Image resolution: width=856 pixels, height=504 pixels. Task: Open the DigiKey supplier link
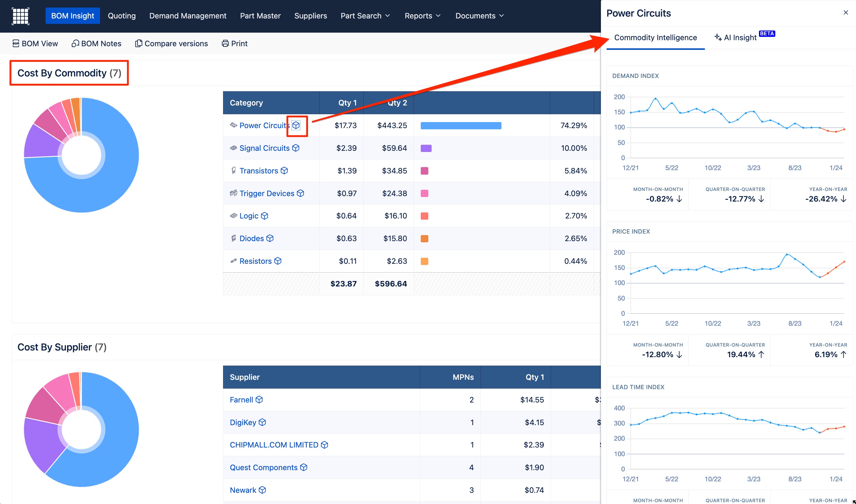pos(243,422)
